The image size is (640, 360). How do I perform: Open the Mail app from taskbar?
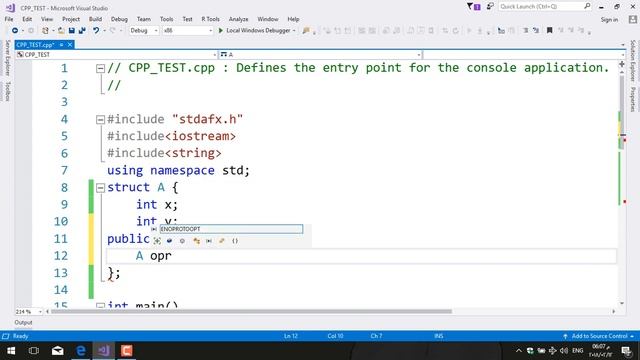click(x=58, y=351)
